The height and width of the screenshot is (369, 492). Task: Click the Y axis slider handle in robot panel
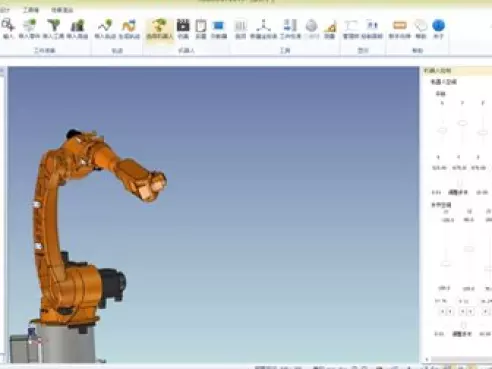coord(462,123)
